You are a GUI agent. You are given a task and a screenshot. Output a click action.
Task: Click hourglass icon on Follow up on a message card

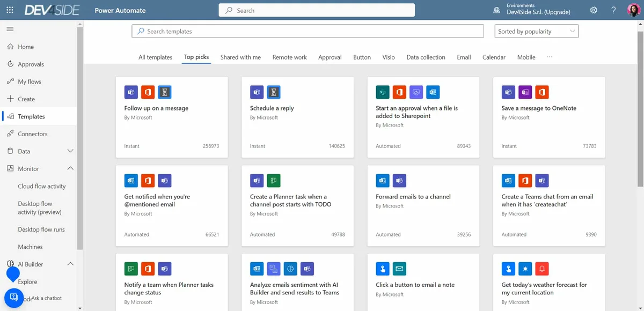click(x=165, y=92)
